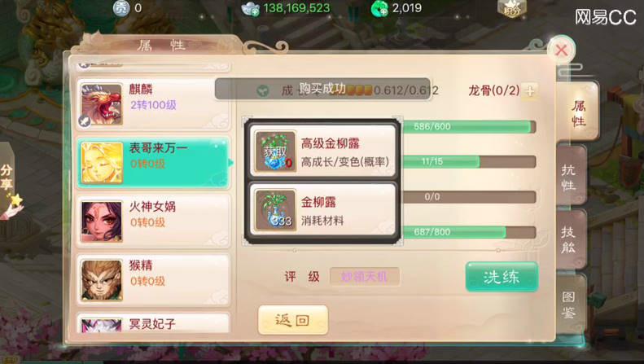Click the 洗练 button
The height and width of the screenshot is (364, 644).
click(502, 277)
